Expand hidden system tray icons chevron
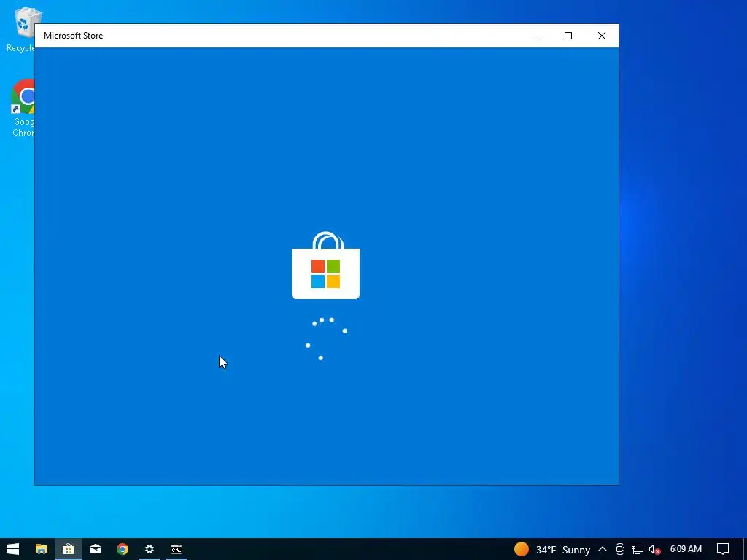Viewport: 747px width, 560px height. (x=602, y=549)
